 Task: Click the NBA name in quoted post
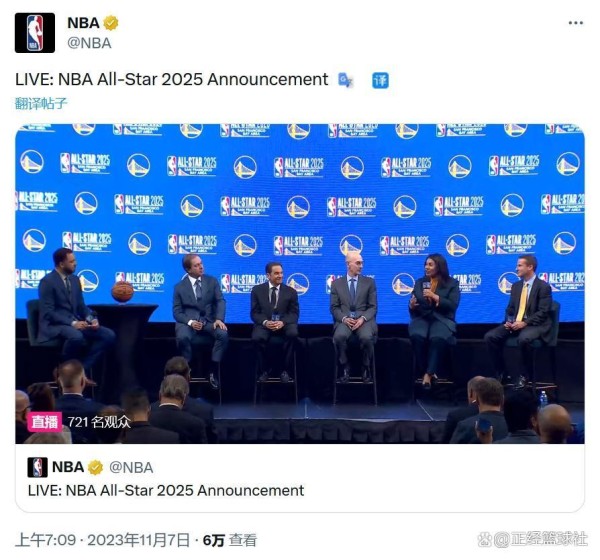pyautogui.click(x=68, y=467)
